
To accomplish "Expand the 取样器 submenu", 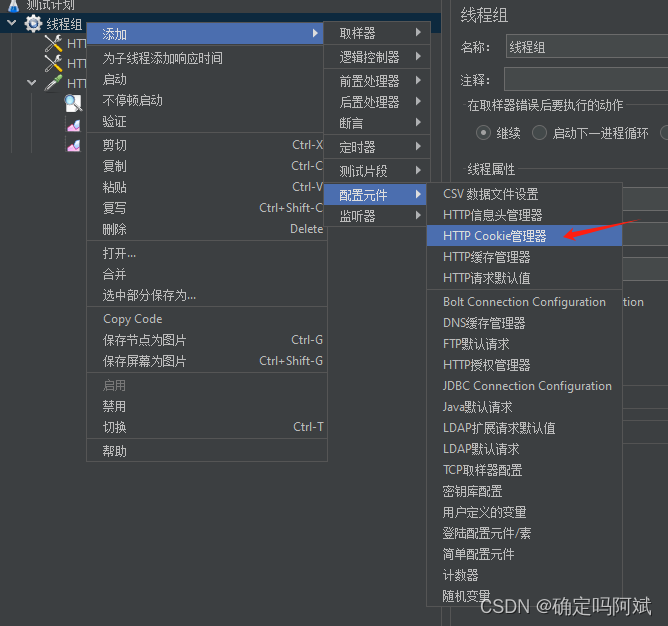I will point(377,33).
